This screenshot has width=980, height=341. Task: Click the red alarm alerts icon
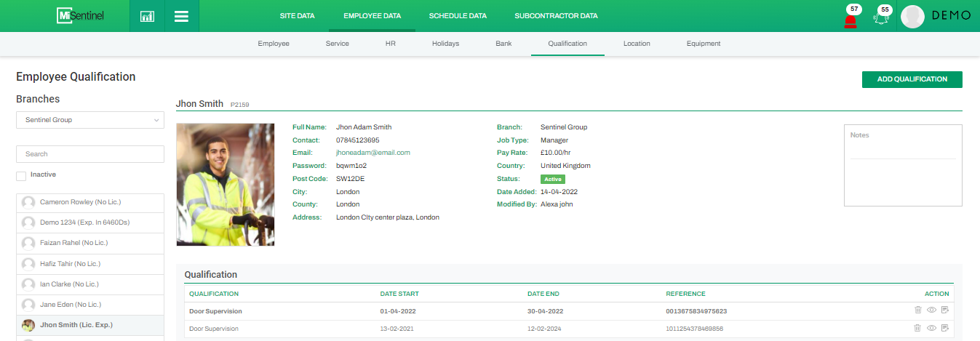pos(850,20)
